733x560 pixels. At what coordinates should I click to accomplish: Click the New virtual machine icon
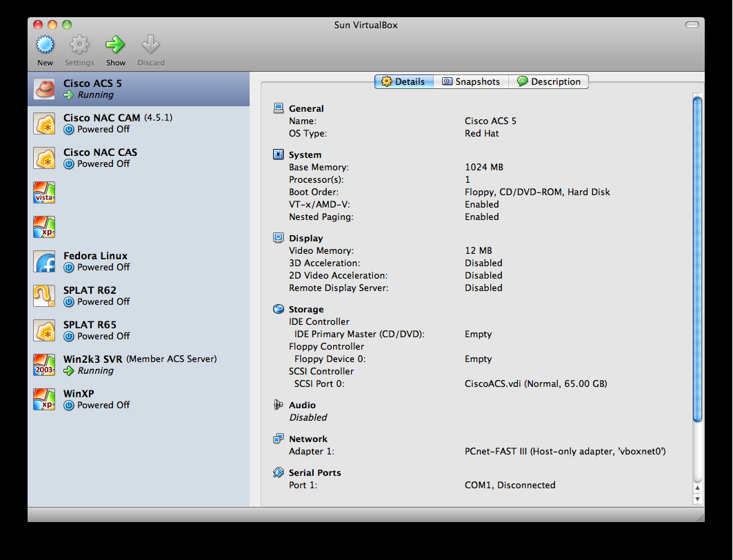pos(45,46)
